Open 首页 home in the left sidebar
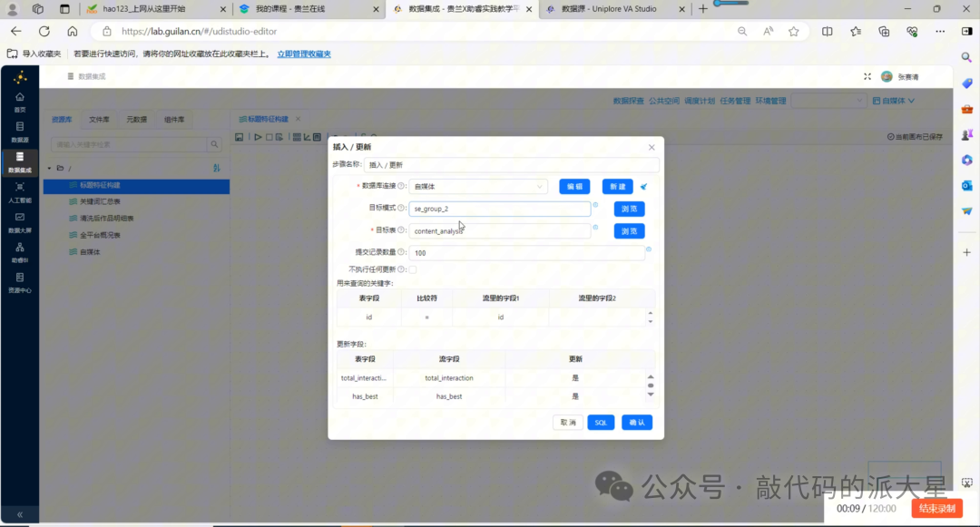Viewport: 980px width, 527px height. [x=19, y=102]
